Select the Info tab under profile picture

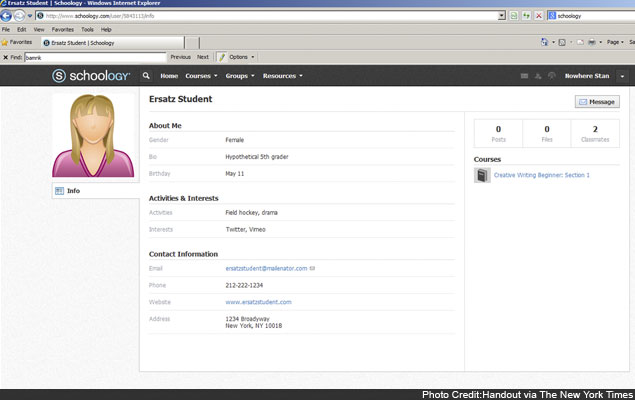(x=73, y=190)
